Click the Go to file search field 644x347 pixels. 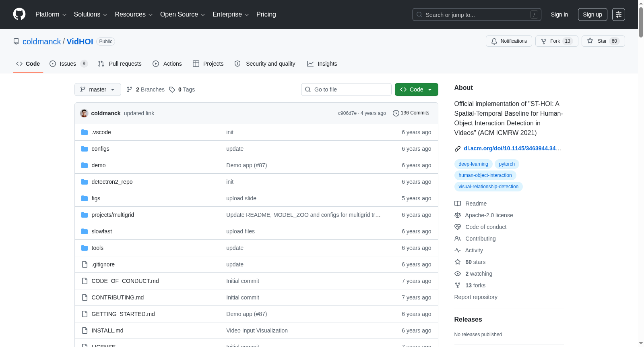tap(346, 89)
